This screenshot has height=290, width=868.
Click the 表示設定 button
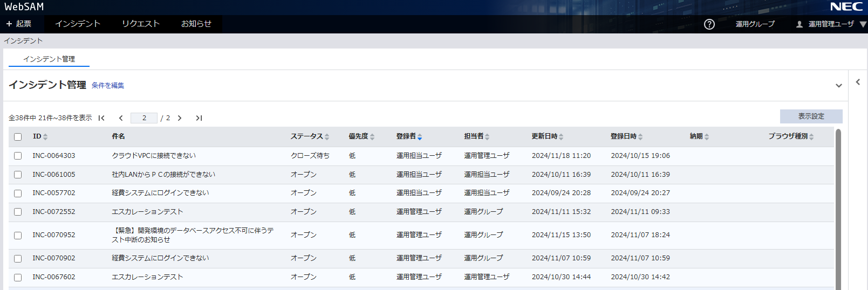[x=811, y=116]
